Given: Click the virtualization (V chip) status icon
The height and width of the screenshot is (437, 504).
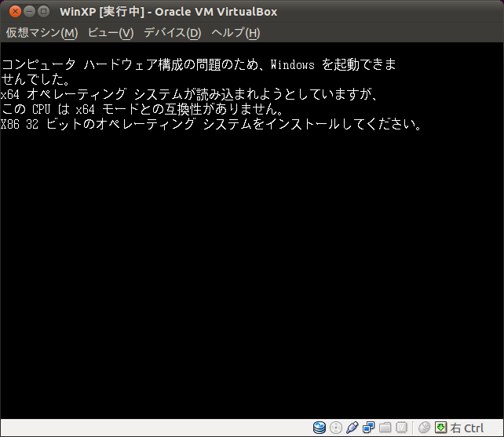Looking at the screenshot, I should click(x=401, y=428).
